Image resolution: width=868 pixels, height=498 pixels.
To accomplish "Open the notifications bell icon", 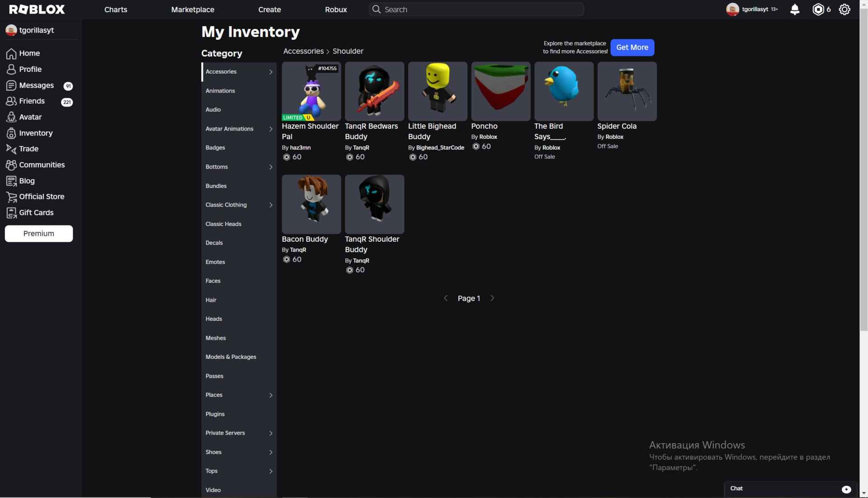I will 794,9.
